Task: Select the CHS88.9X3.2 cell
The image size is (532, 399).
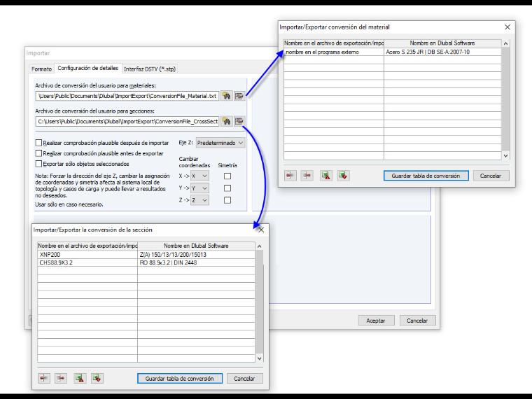Action: pos(87,262)
